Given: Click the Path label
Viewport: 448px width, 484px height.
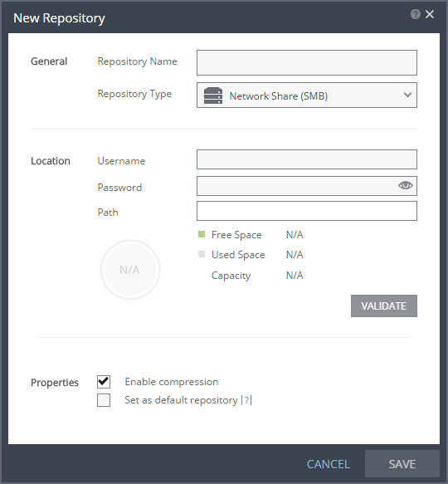Looking at the screenshot, I should [x=108, y=213].
